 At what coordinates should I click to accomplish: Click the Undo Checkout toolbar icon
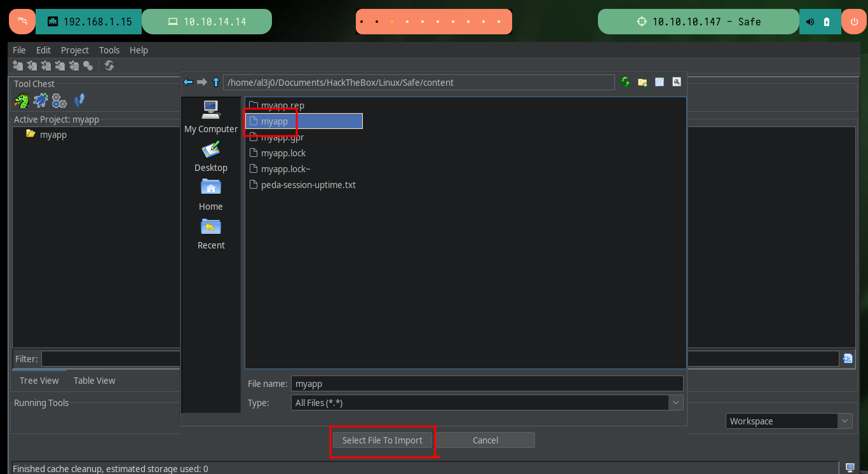pos(74,65)
